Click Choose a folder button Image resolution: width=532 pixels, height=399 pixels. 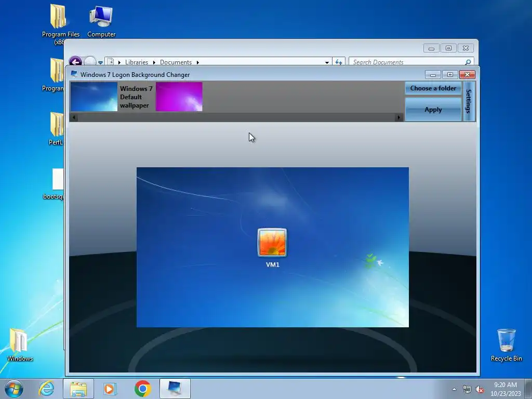433,88
